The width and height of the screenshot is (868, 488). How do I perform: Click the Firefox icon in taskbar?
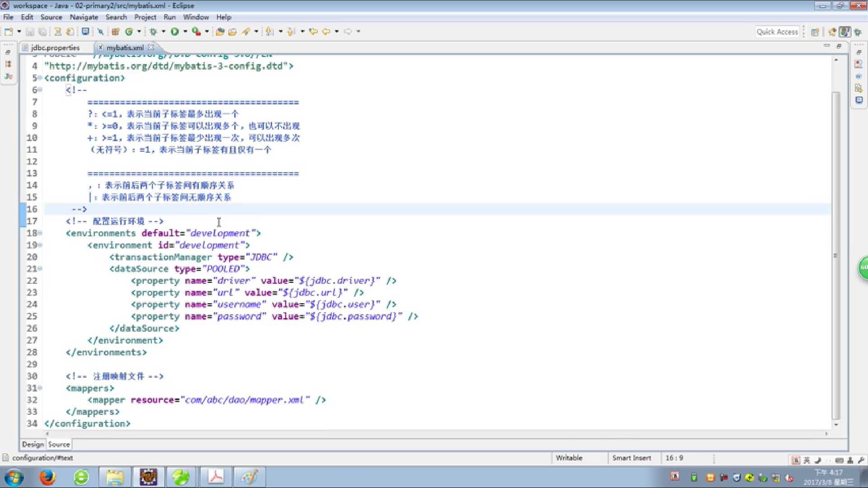tap(47, 477)
